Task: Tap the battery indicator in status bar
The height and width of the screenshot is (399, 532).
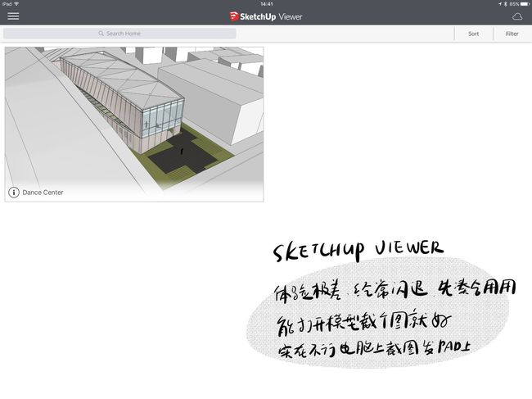Action: click(x=525, y=4)
